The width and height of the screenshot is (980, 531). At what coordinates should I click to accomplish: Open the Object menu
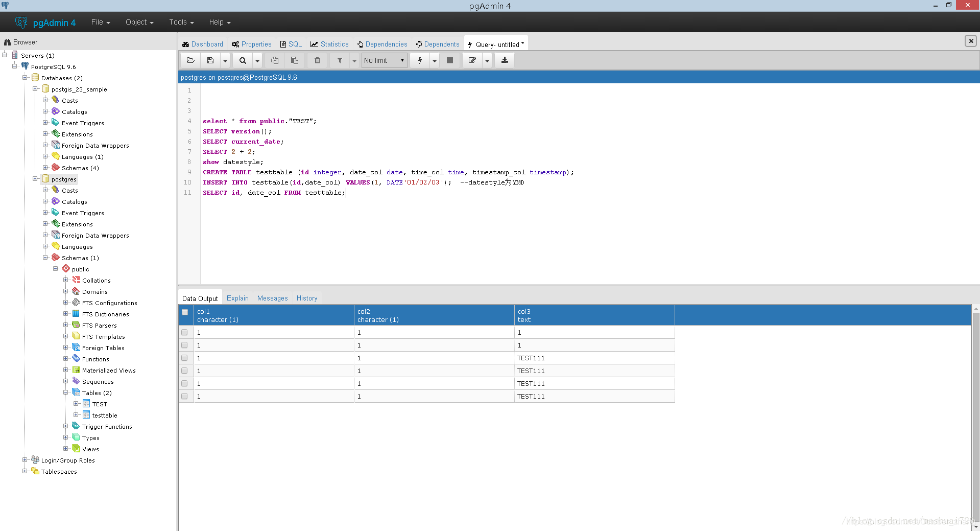click(x=139, y=22)
